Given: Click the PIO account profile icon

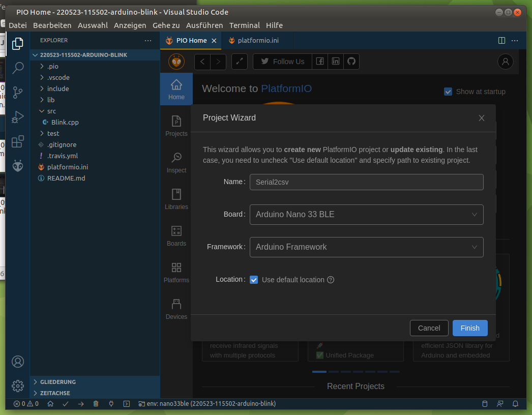Looking at the screenshot, I should [x=505, y=62].
